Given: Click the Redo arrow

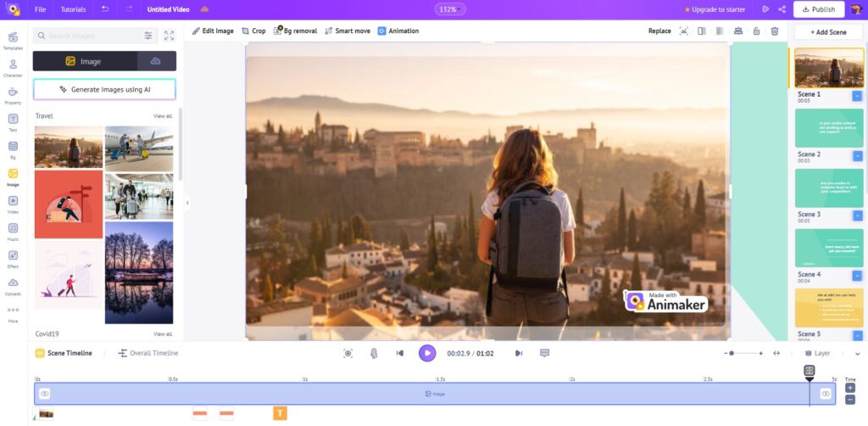Looking at the screenshot, I should tap(129, 9).
